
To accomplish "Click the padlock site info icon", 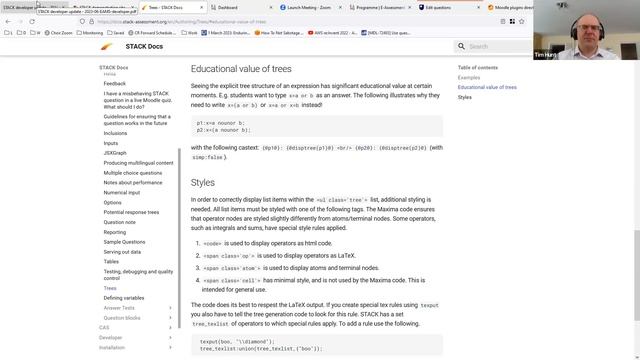I will 91,21.
